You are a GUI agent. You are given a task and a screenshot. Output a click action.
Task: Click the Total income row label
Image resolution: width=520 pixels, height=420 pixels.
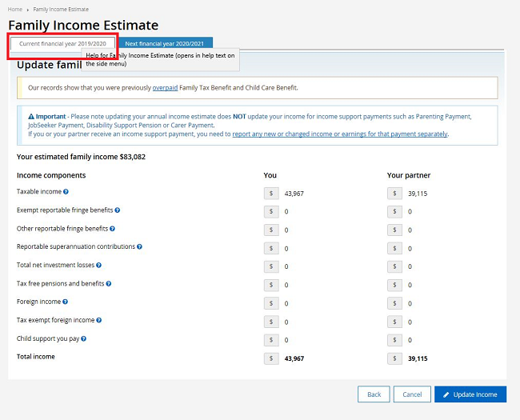(36, 357)
